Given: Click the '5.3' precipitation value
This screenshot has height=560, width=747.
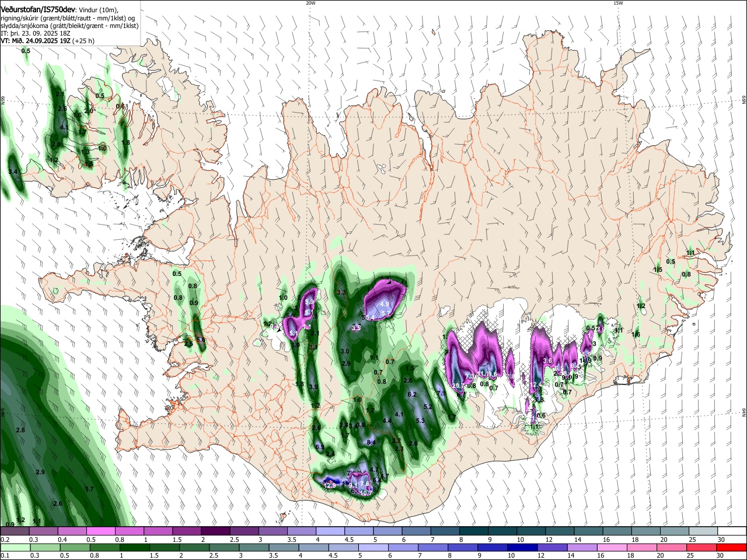Looking at the screenshot, I should tap(420, 421).
